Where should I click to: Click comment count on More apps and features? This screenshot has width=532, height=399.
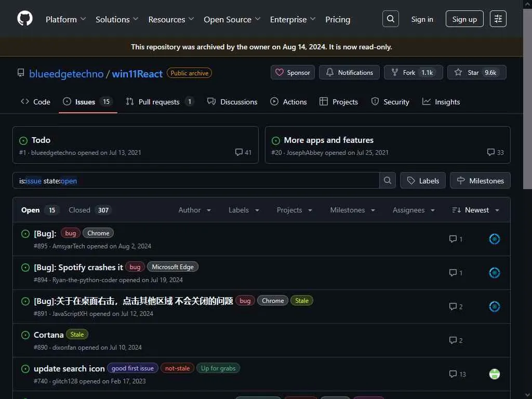[x=495, y=152]
